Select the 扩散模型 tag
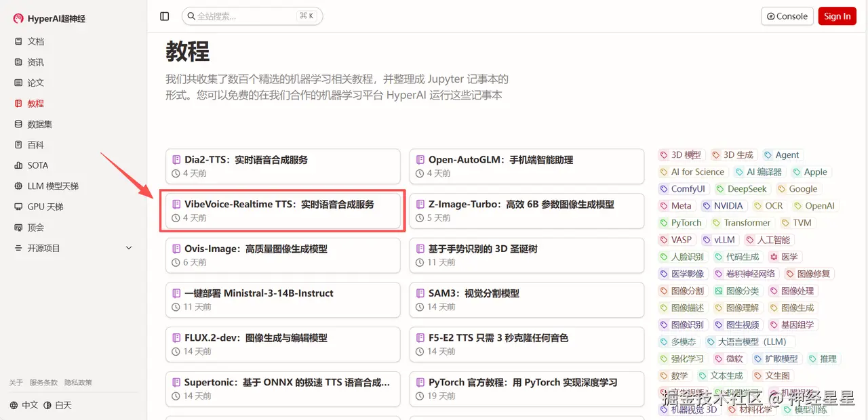868x420 pixels. (x=776, y=358)
